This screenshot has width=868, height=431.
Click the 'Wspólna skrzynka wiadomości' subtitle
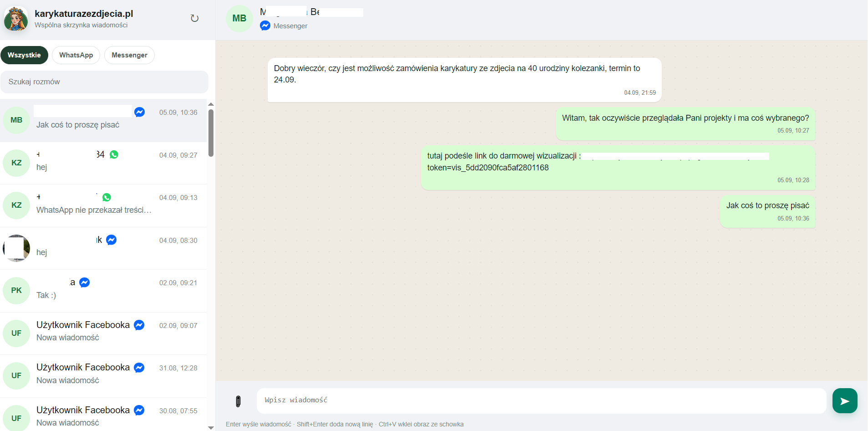pos(81,25)
